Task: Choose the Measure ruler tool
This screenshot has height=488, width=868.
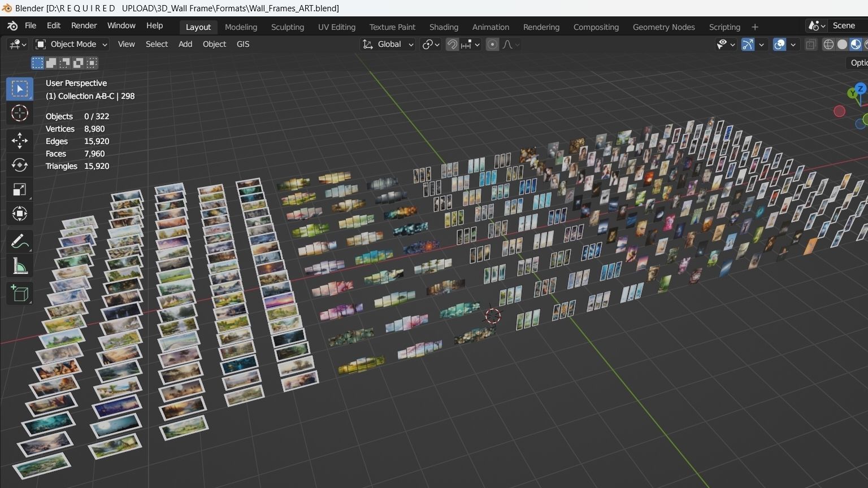Action: pos(20,266)
